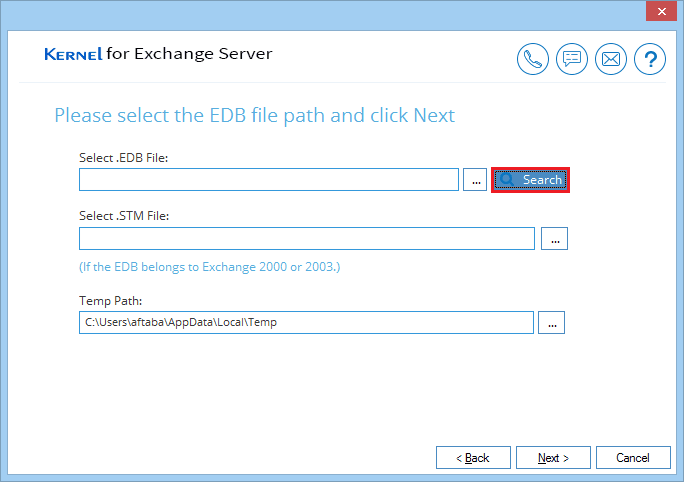
Task: Click the magnifier icon on the Search button
Action: [507, 179]
